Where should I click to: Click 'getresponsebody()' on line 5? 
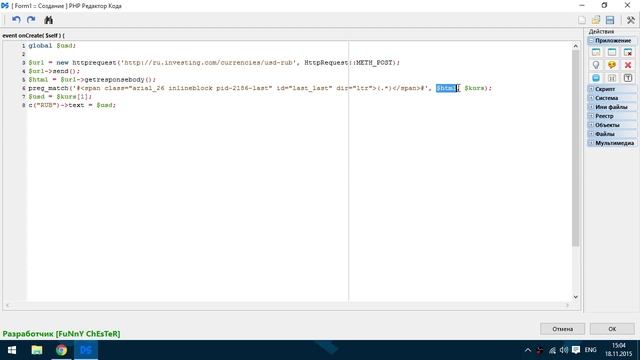[118, 80]
